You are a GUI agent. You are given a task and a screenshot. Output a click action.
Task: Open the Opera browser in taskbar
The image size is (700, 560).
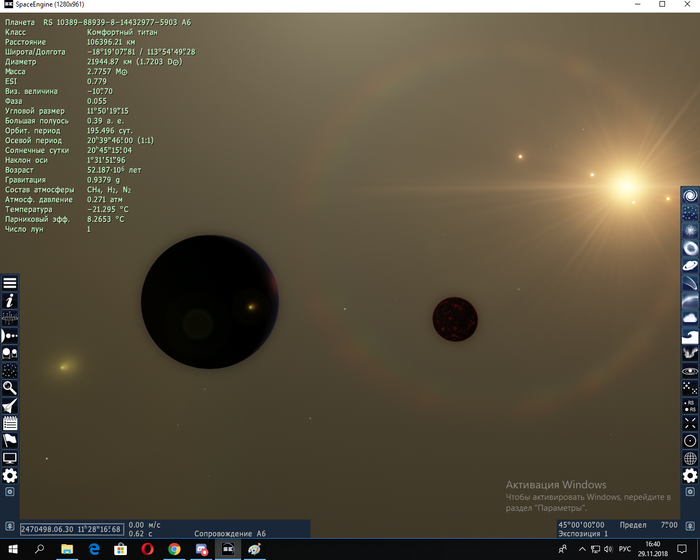147,550
